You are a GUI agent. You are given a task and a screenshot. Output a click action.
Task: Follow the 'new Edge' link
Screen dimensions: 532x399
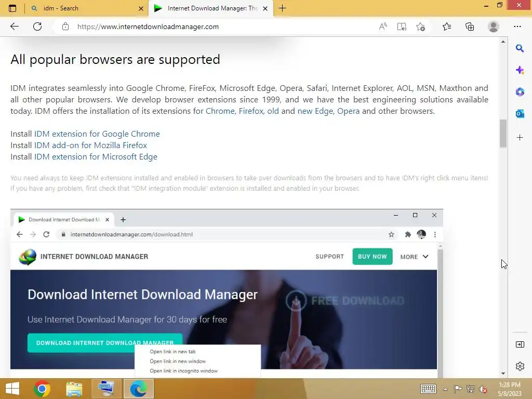[x=315, y=111]
